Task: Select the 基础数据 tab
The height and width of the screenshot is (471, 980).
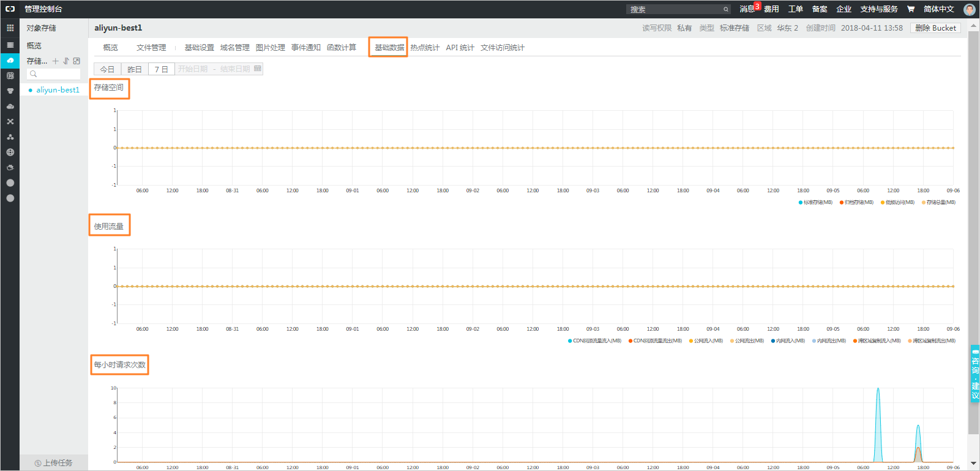Action: (x=389, y=48)
